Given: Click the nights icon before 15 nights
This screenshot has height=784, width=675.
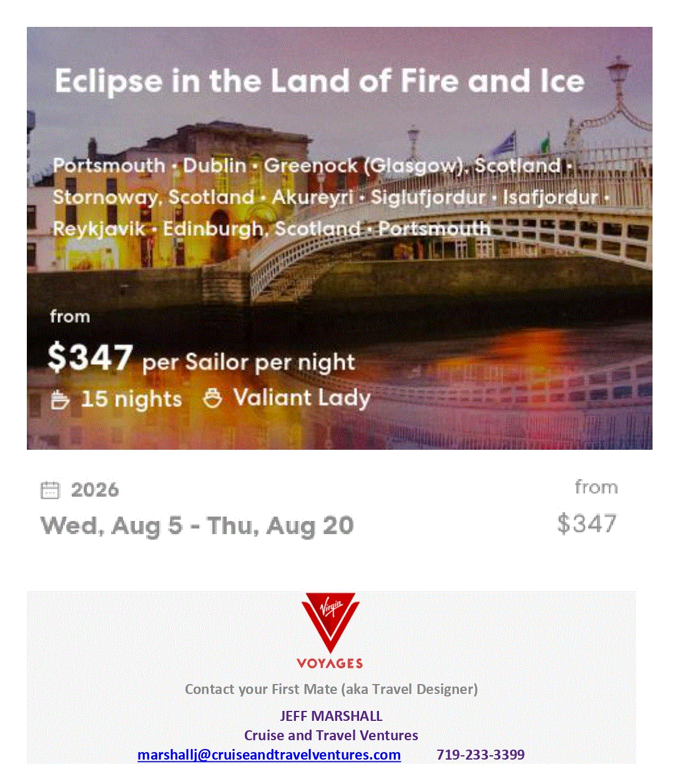Looking at the screenshot, I should pyautogui.click(x=59, y=399).
